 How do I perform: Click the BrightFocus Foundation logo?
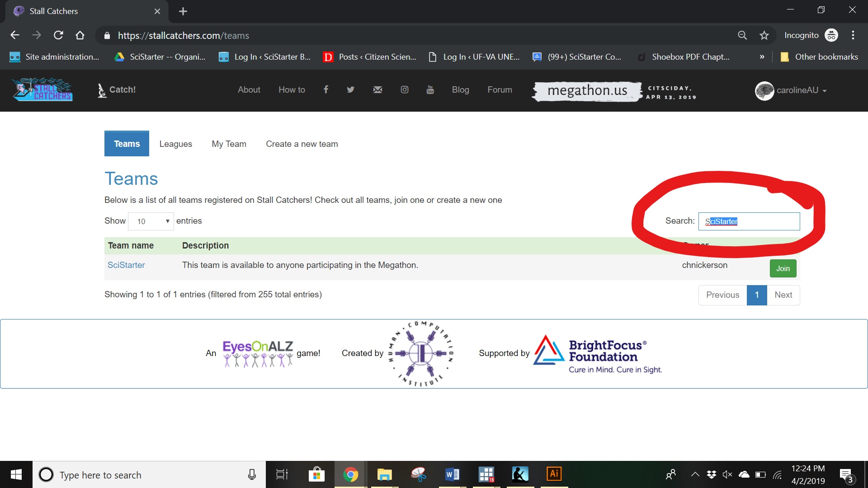pyautogui.click(x=597, y=354)
